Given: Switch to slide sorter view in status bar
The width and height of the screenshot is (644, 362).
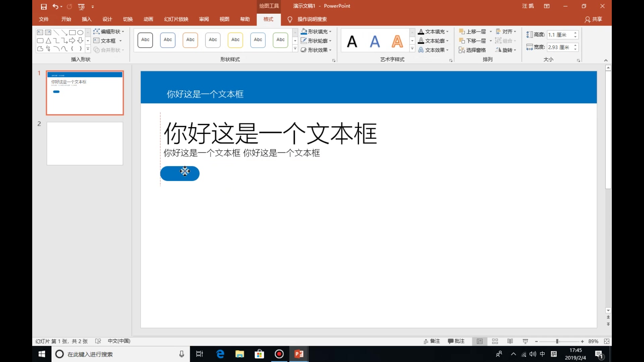Looking at the screenshot, I should coord(495,341).
